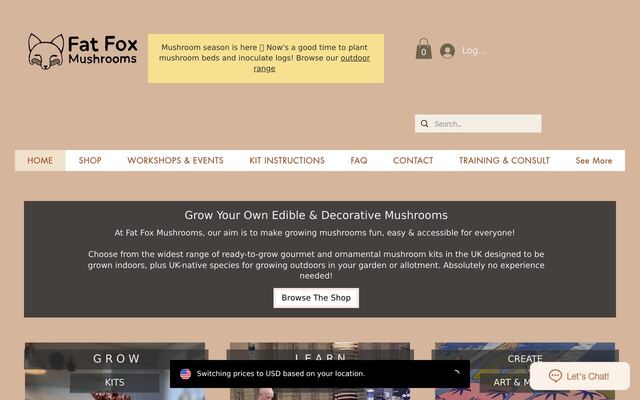
Task: Click the Fat Fox Mushrooms wordmark
Action: 103,49
